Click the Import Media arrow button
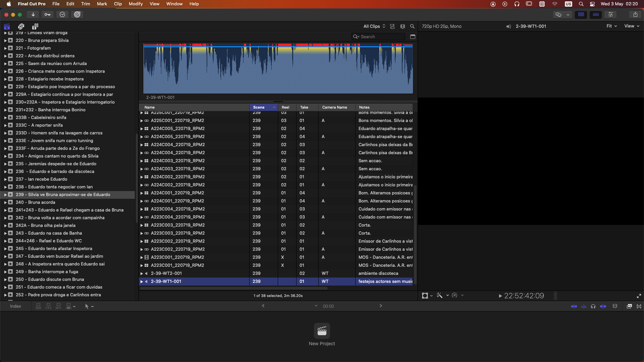Screen dimensions: 644x362 pos(33,14)
